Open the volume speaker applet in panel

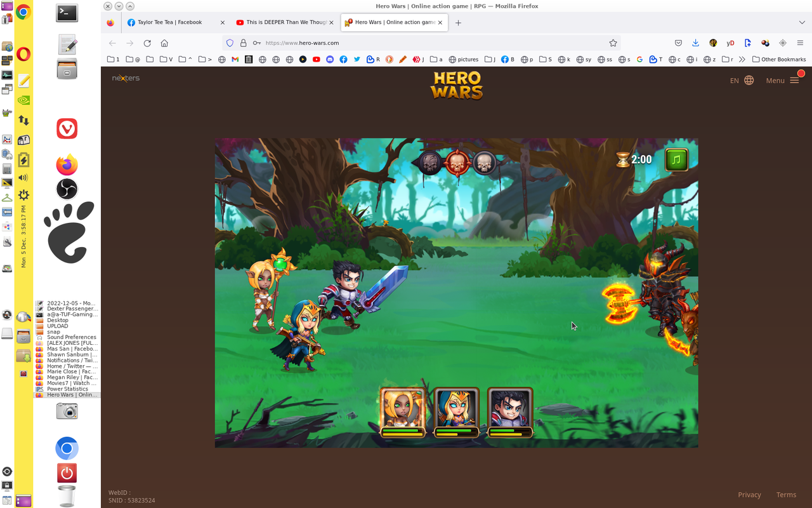pos(23,178)
